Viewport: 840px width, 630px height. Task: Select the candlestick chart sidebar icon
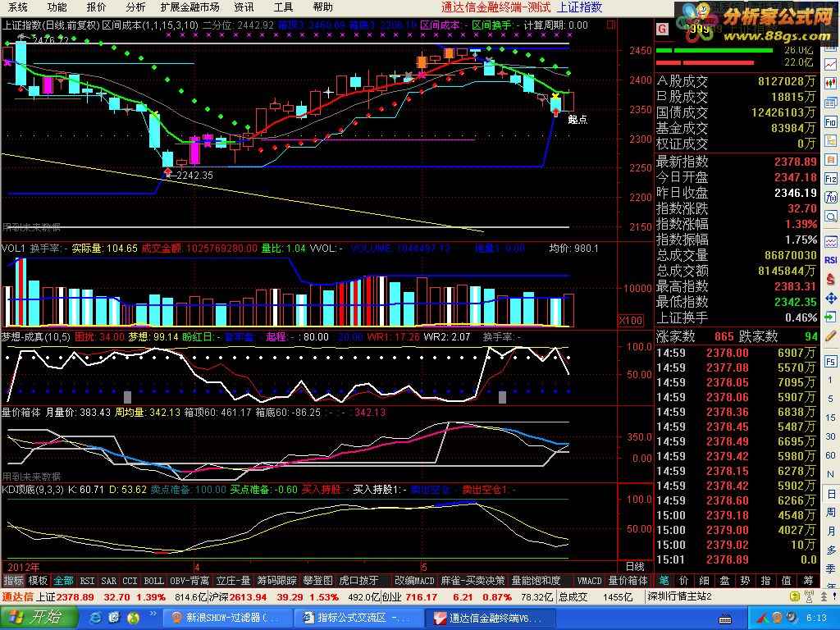(830, 84)
